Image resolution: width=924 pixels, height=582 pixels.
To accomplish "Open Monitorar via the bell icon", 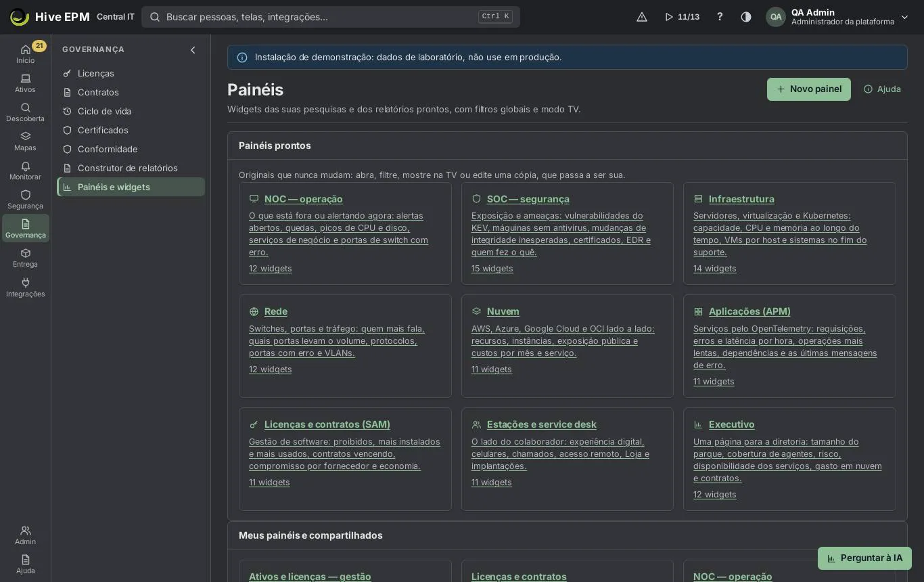I will [x=26, y=171].
